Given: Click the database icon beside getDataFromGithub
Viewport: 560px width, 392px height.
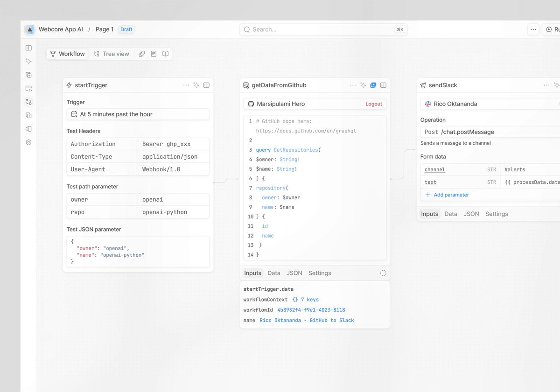Looking at the screenshot, I should 246,85.
